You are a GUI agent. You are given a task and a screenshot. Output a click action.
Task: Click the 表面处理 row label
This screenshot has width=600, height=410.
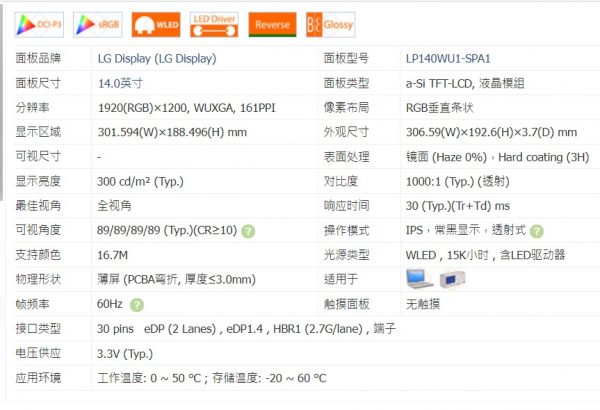point(346,157)
